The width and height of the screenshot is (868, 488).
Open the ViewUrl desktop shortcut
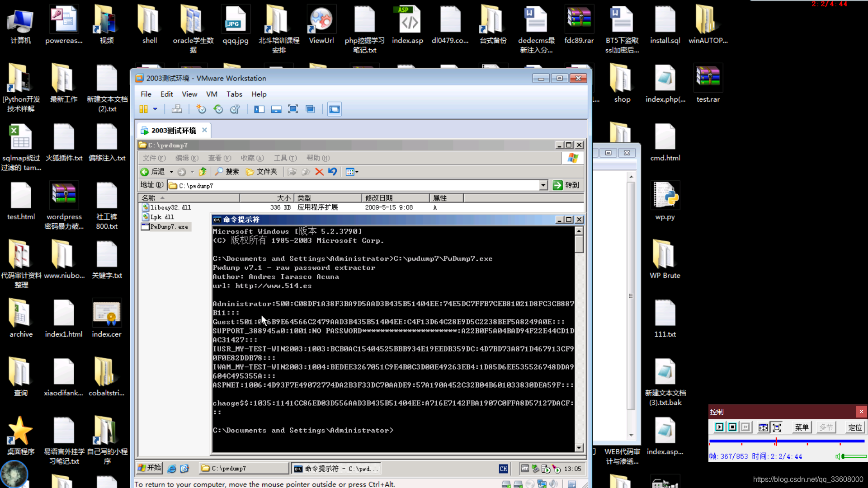point(321,25)
